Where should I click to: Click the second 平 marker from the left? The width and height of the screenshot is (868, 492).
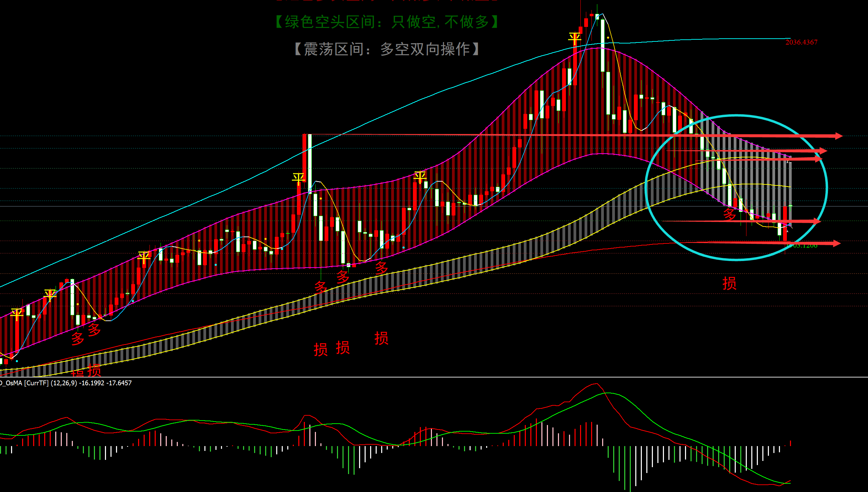(x=50, y=295)
